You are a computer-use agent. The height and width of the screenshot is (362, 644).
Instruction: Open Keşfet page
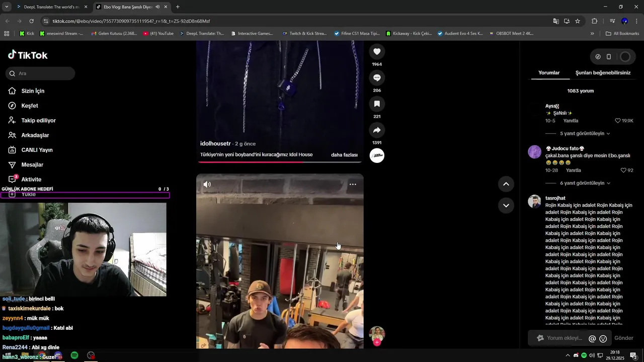pos(29,106)
